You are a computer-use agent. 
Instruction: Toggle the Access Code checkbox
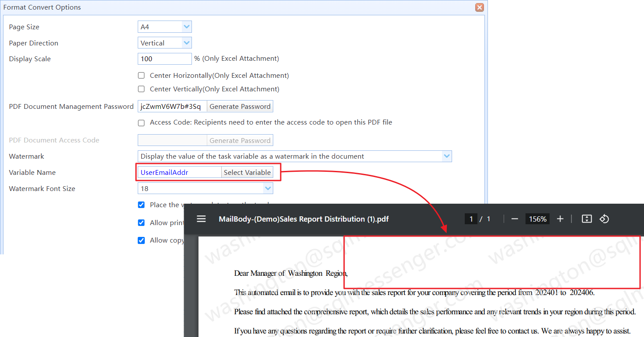click(x=141, y=123)
